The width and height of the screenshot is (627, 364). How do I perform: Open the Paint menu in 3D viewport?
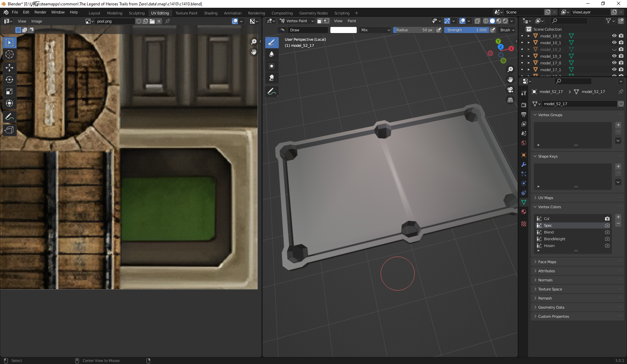(352, 21)
